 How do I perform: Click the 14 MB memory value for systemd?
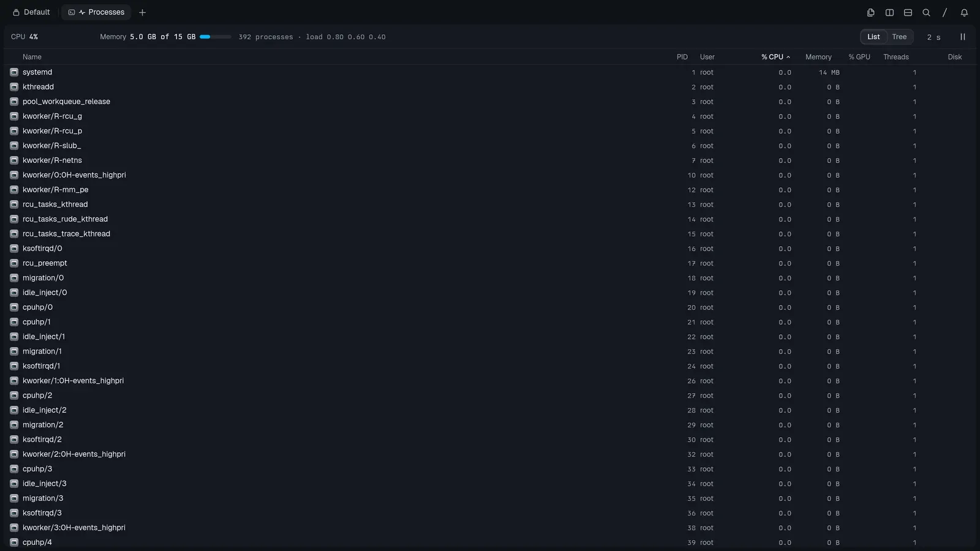pyautogui.click(x=829, y=72)
